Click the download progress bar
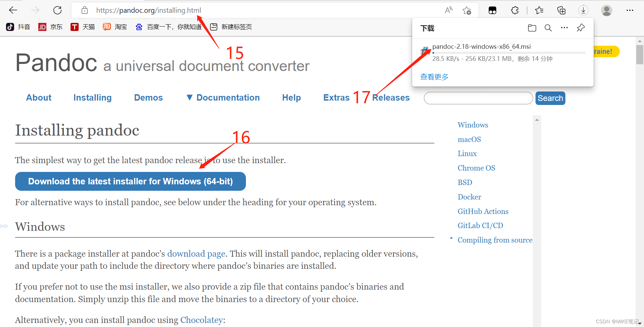The image size is (644, 327). pos(509,53)
